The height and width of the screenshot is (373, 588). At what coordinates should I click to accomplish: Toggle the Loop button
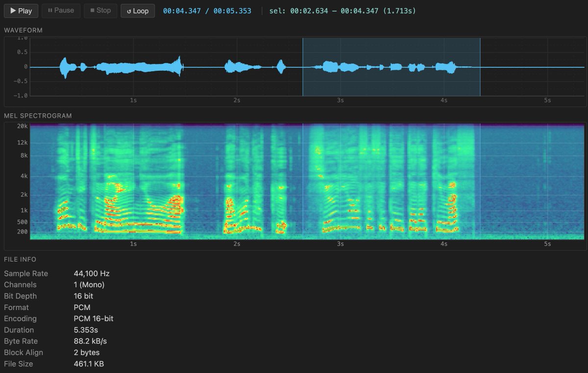(x=138, y=11)
